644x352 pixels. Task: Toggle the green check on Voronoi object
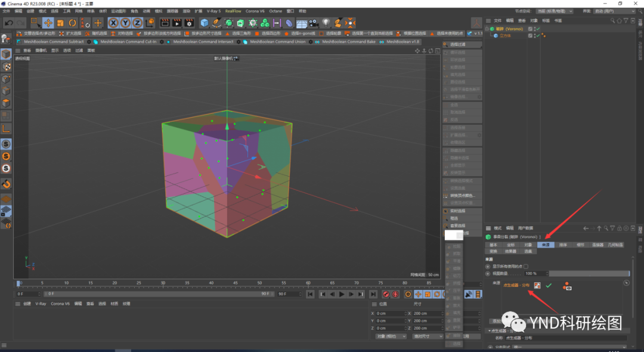point(538,29)
